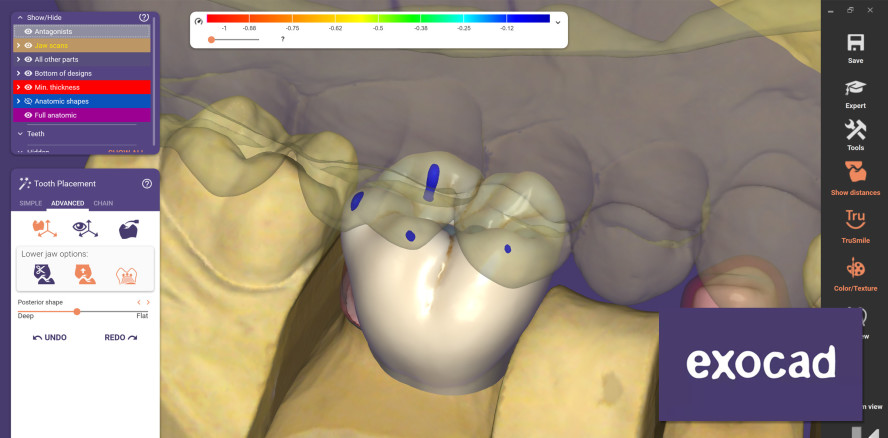
Task: Click the 'Jaw scans' row label
Action: [51, 45]
